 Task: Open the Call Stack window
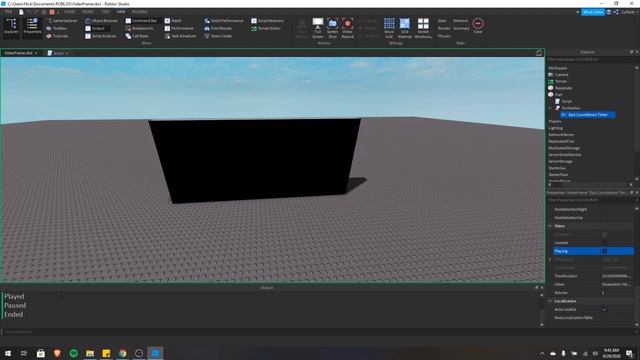[137, 36]
